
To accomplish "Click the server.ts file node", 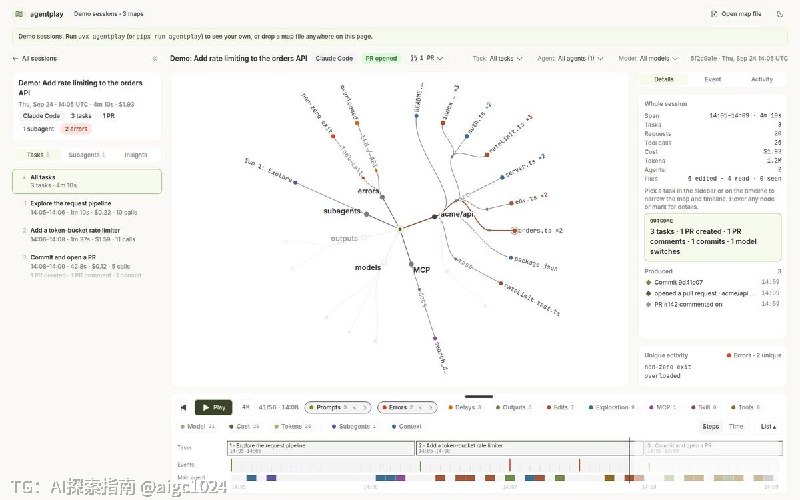I will point(502,177).
